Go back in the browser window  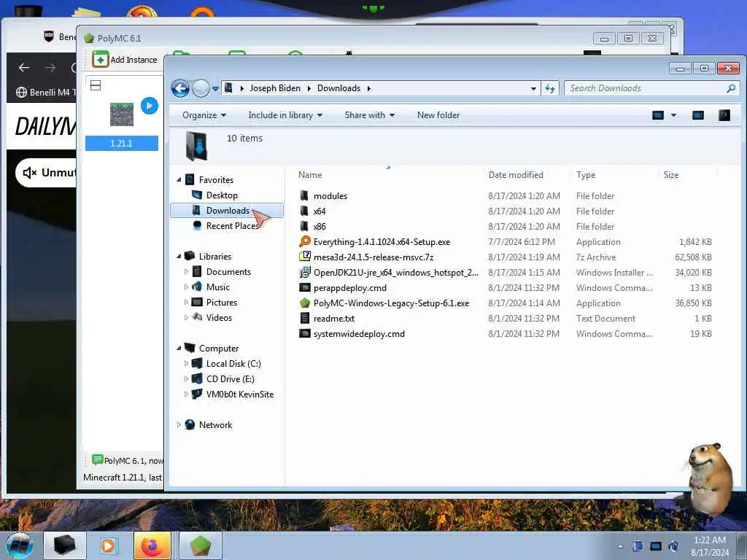click(24, 68)
